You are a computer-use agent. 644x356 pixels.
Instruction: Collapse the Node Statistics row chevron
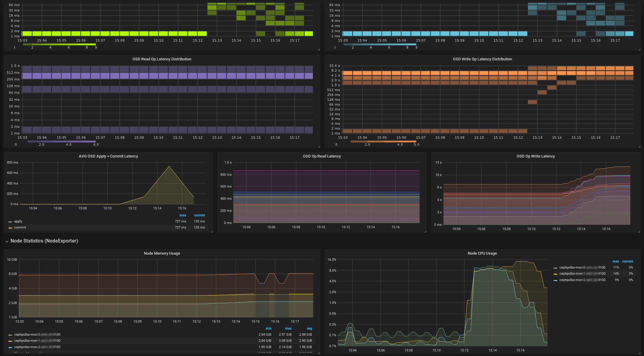click(7, 242)
